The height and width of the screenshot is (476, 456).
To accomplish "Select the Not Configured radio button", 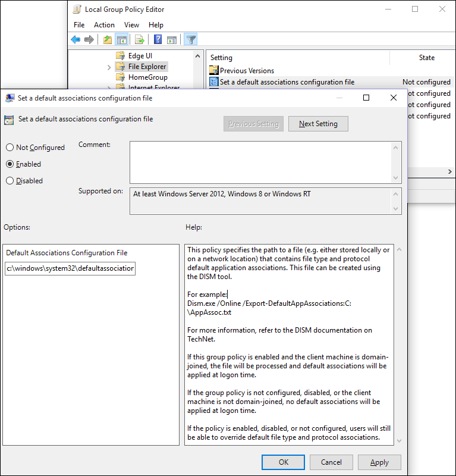I will (x=10, y=148).
